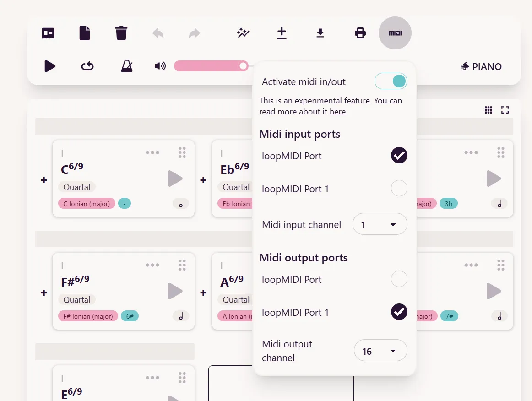This screenshot has height=401, width=532.
Task: Change half note duration on F#6/9 card
Action: pyautogui.click(x=181, y=316)
